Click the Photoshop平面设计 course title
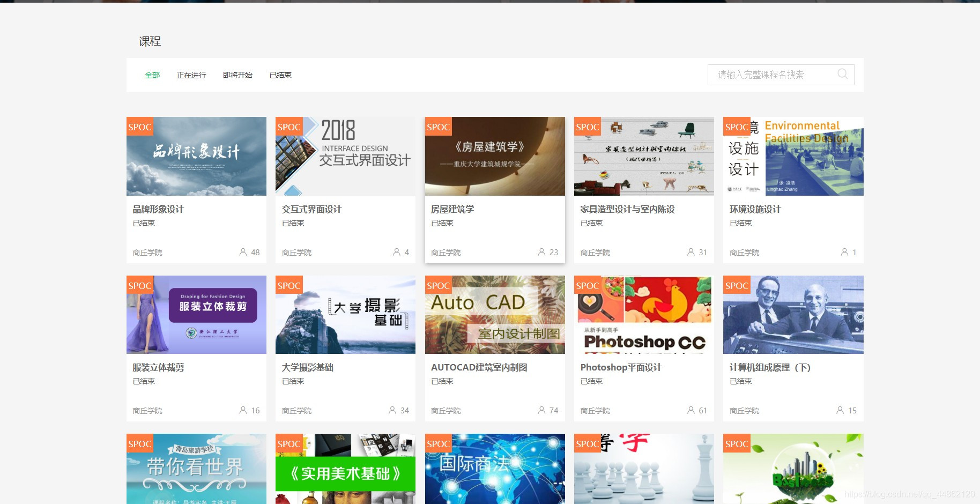980x504 pixels. click(621, 367)
